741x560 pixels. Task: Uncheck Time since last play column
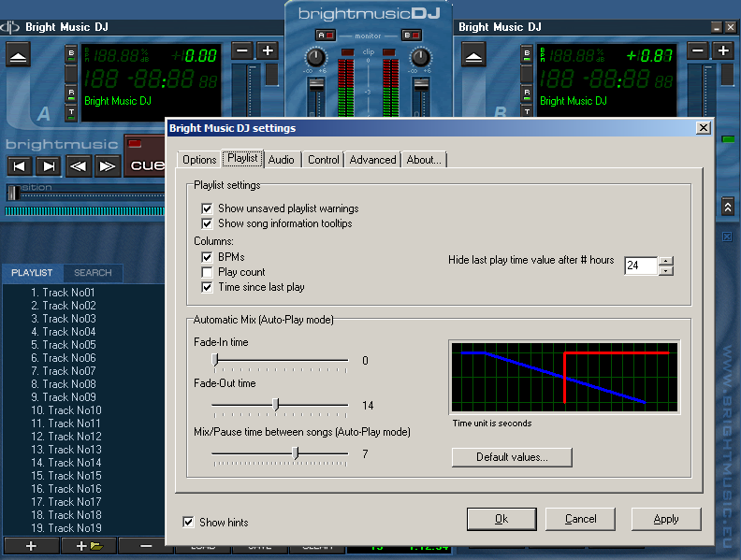207,287
